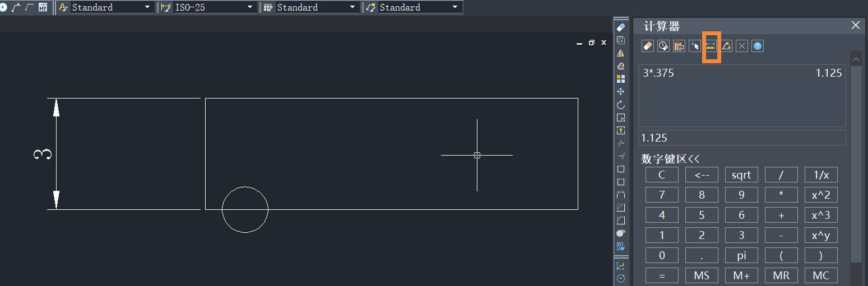Click the dimension style icon beside ISO-25
Screen dimensions: 868x286
pyautogui.click(x=165, y=7)
